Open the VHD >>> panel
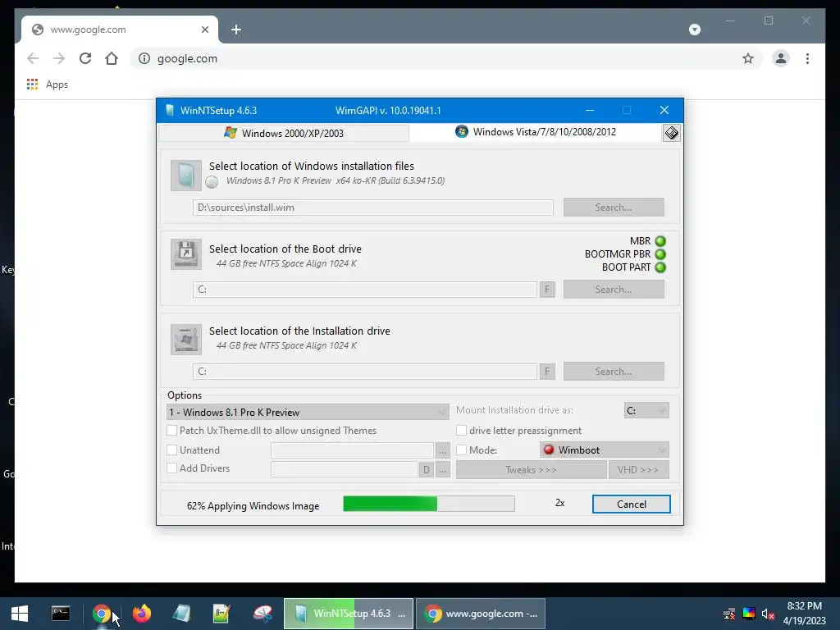This screenshot has height=630, width=840. (638, 470)
